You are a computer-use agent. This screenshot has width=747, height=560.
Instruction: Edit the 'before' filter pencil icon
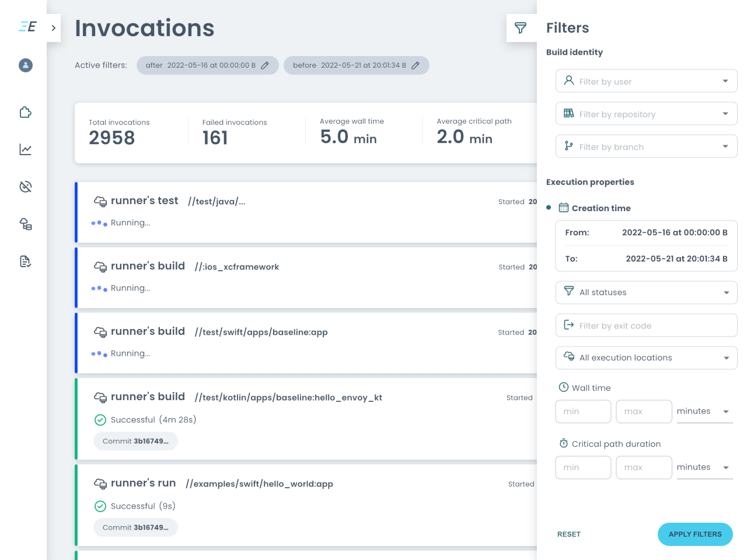416,65
